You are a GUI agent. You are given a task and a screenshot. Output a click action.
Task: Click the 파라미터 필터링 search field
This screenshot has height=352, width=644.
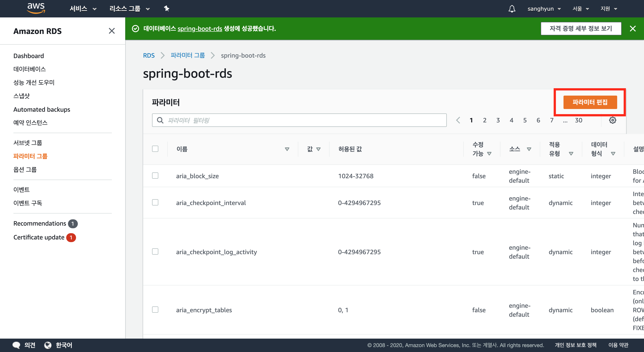pyautogui.click(x=299, y=120)
